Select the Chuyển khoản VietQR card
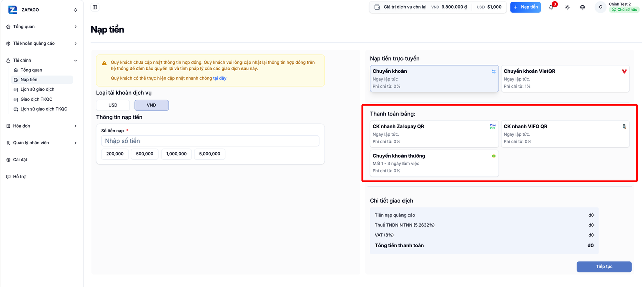644x287 pixels. click(565, 79)
